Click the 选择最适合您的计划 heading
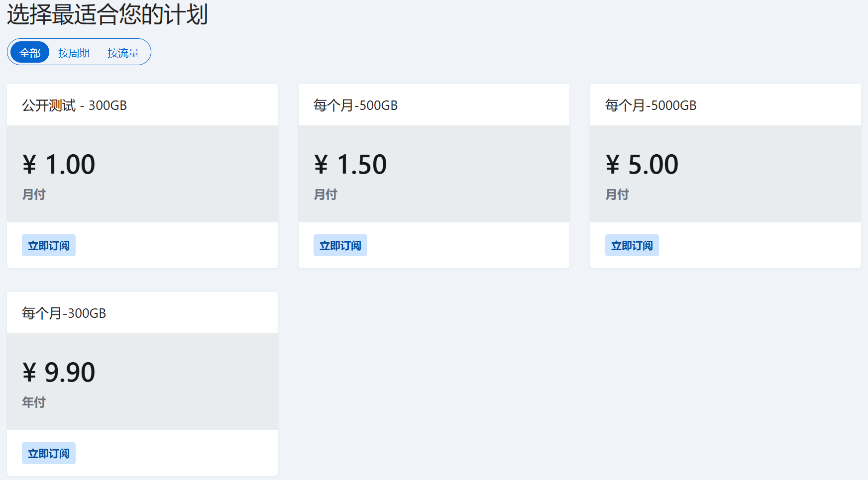The width and height of the screenshot is (868, 480). click(107, 14)
